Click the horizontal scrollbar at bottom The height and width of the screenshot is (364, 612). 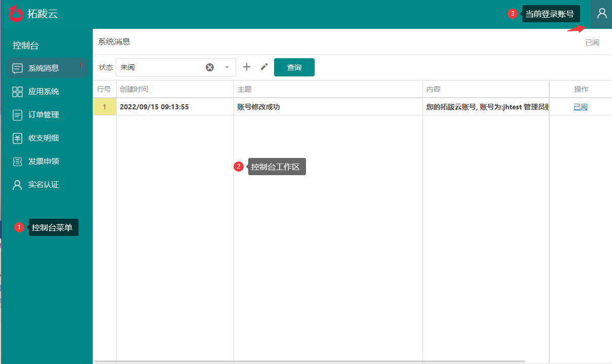click(309, 361)
